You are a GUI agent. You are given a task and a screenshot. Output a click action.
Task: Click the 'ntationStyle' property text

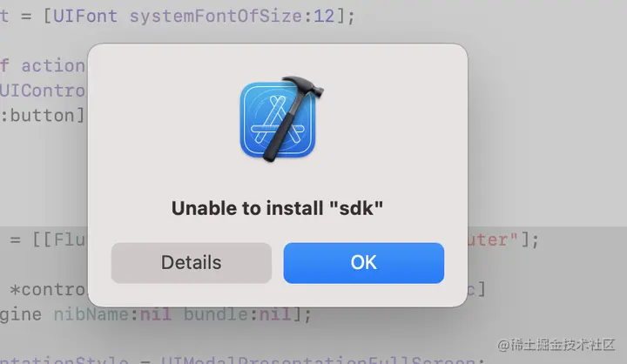64,359
